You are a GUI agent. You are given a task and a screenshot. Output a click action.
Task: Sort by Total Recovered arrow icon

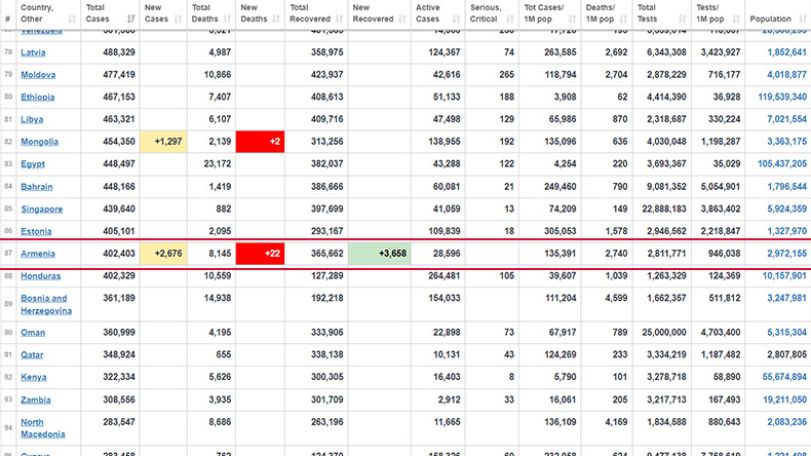click(339, 19)
